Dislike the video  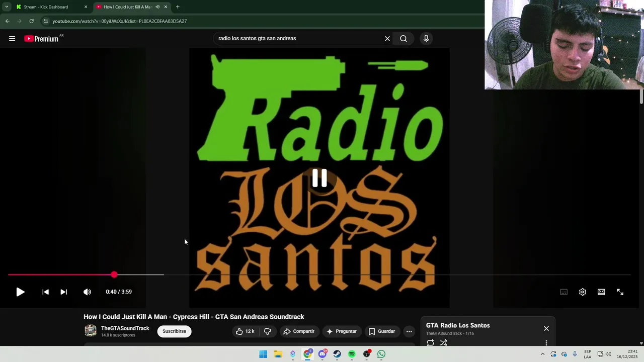[x=268, y=331]
